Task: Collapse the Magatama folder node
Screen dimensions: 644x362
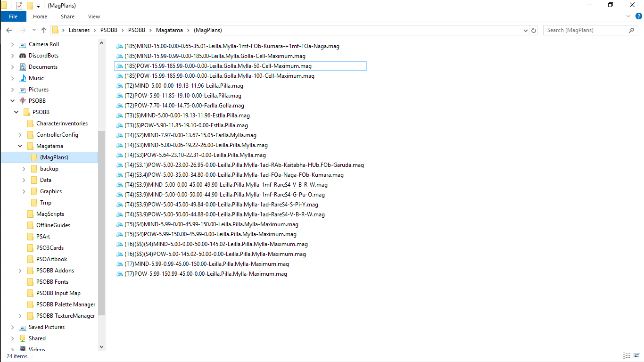Action: (x=20, y=146)
